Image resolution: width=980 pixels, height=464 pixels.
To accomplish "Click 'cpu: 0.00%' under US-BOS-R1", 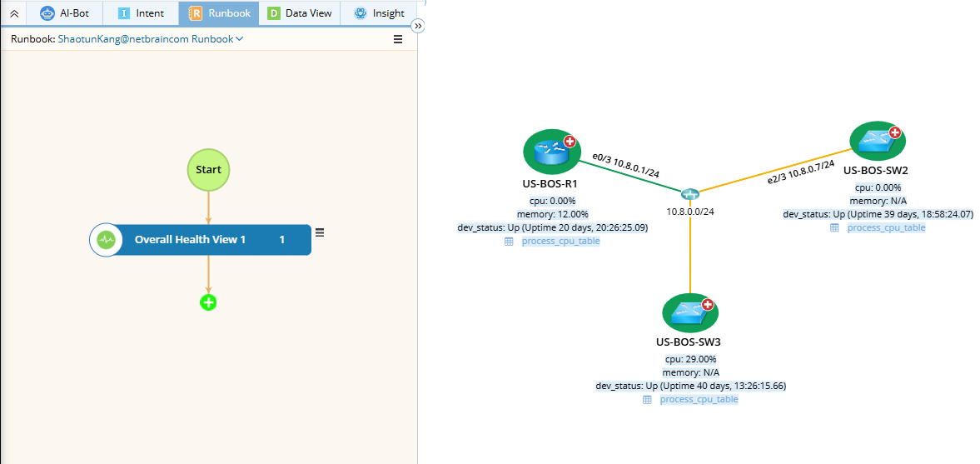I will 553,200.
